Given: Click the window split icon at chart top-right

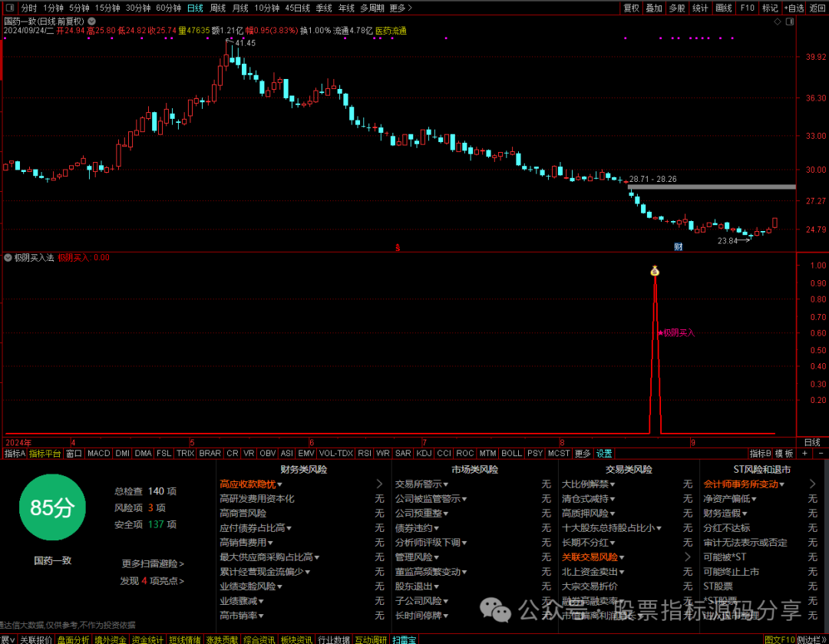Looking at the screenshot, I should coord(789,21).
